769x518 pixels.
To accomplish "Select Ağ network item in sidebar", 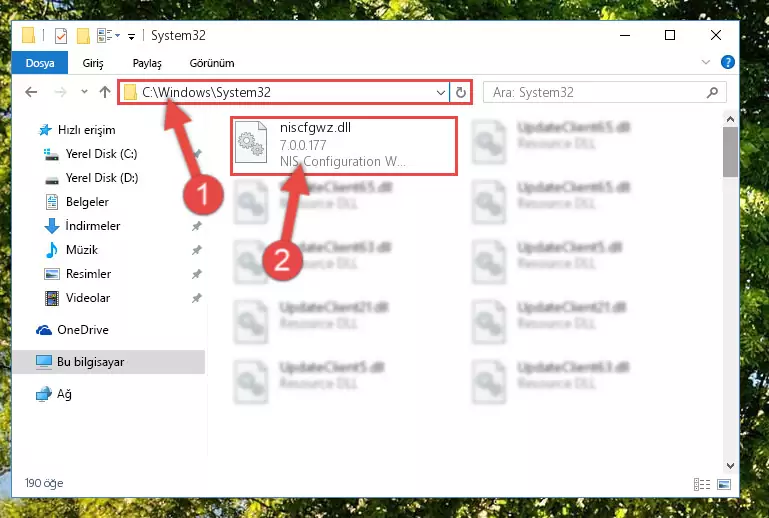I will (x=64, y=394).
